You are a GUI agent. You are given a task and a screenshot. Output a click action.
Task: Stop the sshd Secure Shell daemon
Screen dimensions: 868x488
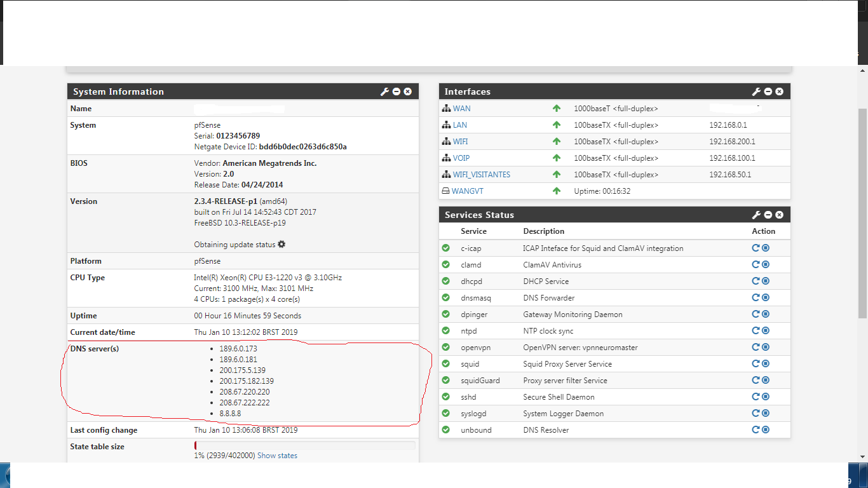(x=766, y=397)
